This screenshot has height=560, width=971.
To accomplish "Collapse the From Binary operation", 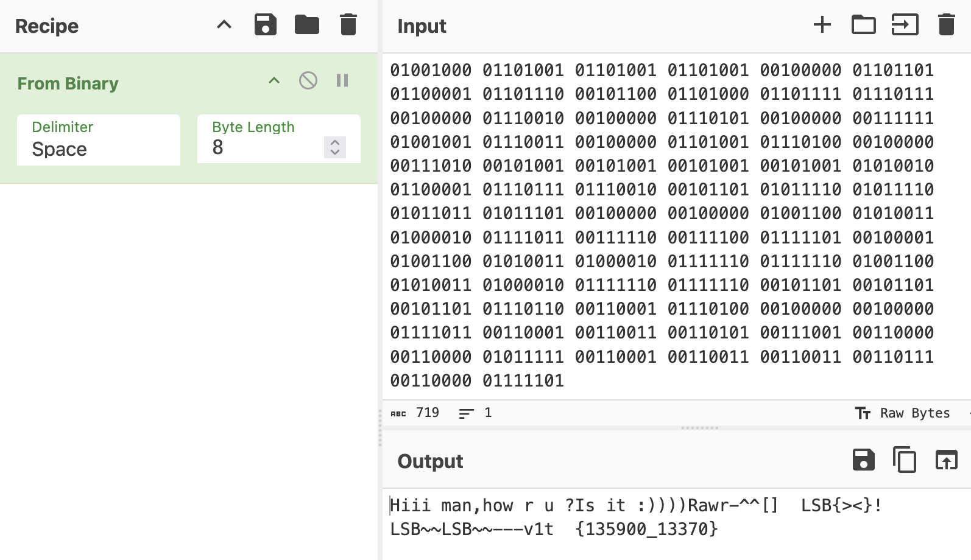I will pyautogui.click(x=274, y=80).
